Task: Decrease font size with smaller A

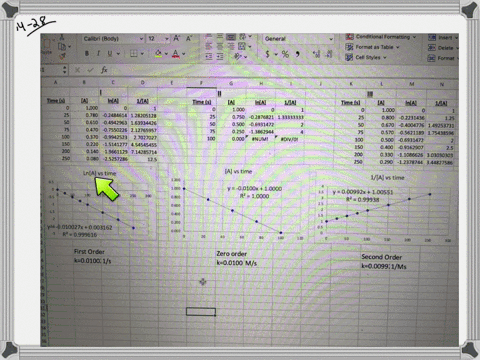Action: pyautogui.click(x=189, y=39)
